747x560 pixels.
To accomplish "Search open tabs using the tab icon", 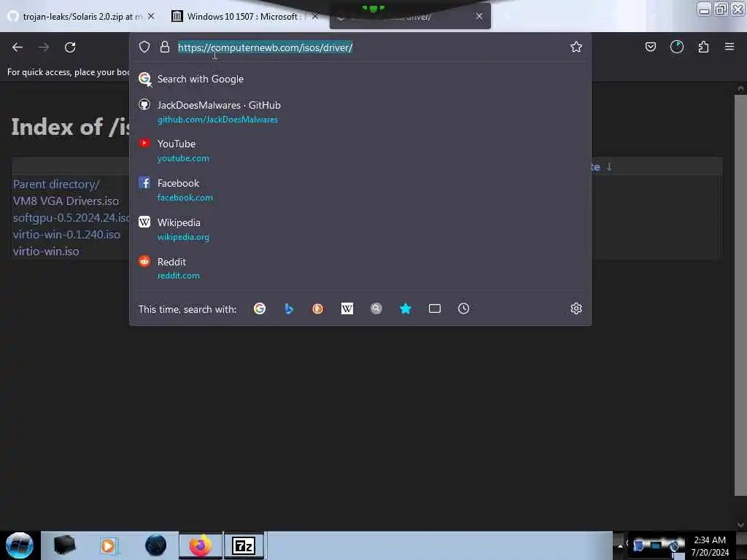I will (x=435, y=308).
